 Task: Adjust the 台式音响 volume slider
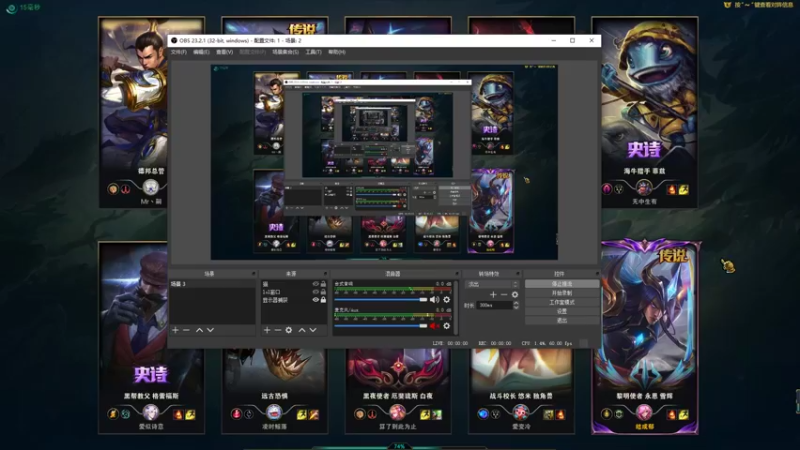coord(381,300)
